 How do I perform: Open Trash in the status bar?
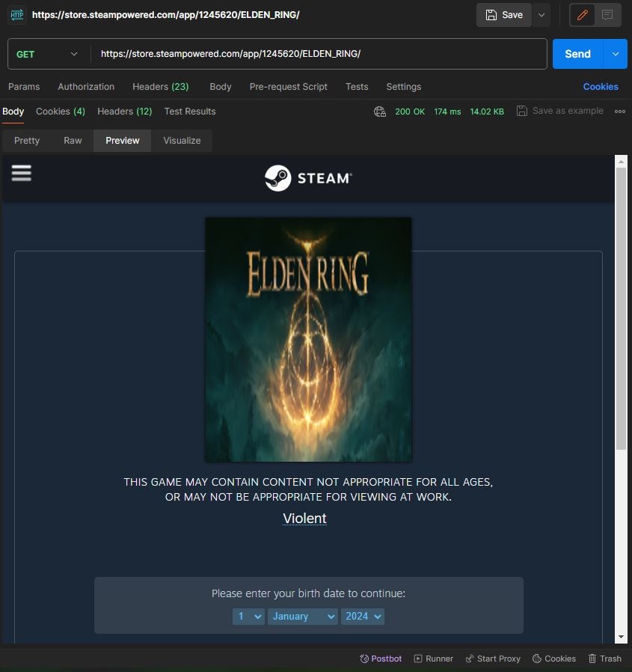coord(604,659)
